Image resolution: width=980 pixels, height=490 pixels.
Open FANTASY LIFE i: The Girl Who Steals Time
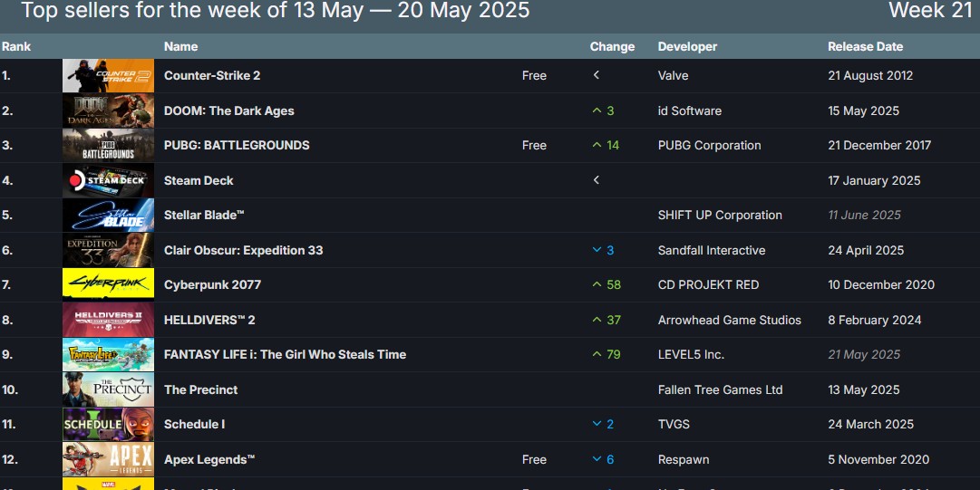point(285,354)
